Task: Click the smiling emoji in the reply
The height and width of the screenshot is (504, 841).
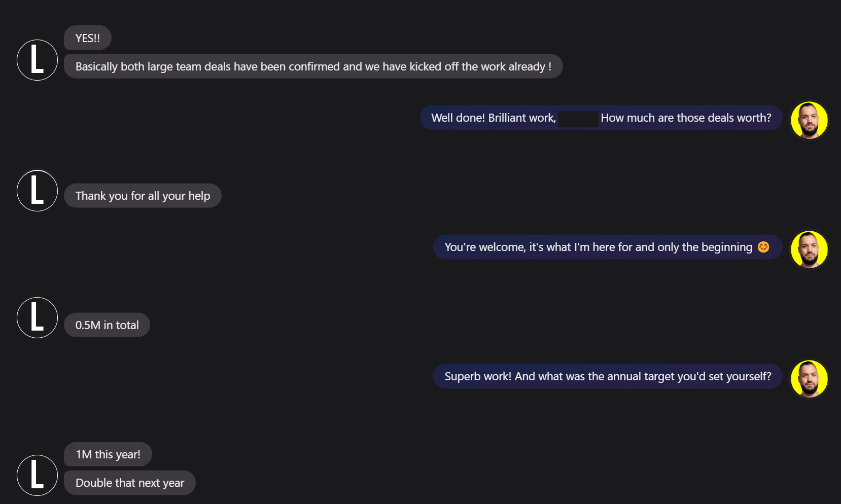Action: (763, 247)
